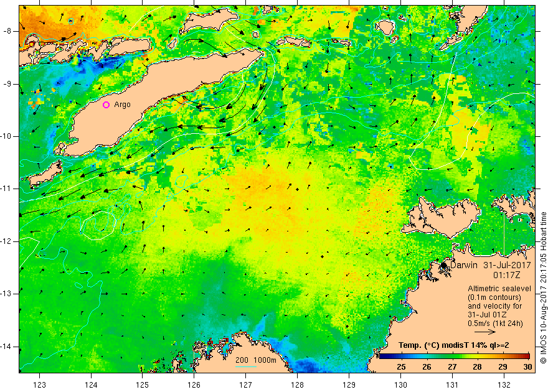This screenshot has height=392, width=548.
Task: Click the color bar value 25
Action: 401,366
